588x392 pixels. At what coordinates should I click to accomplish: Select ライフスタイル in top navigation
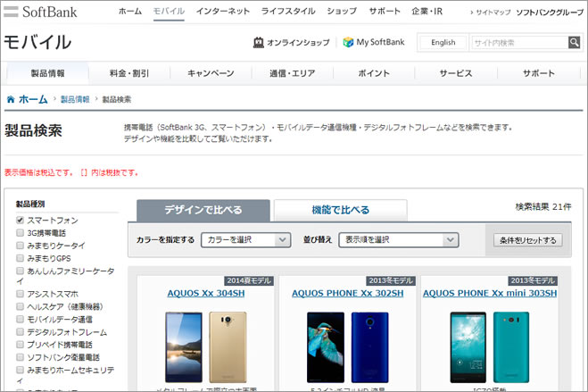point(288,12)
